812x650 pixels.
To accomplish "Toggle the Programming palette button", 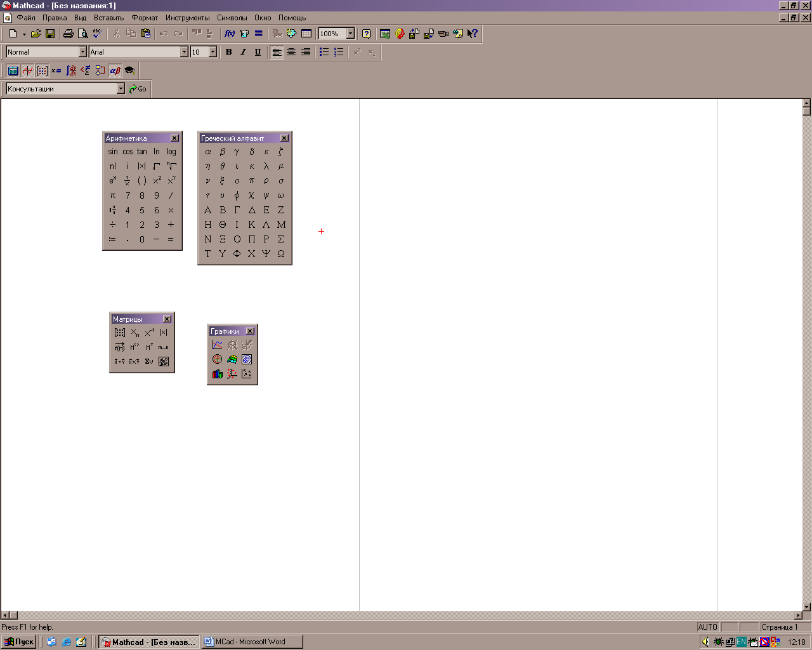I will pos(100,70).
